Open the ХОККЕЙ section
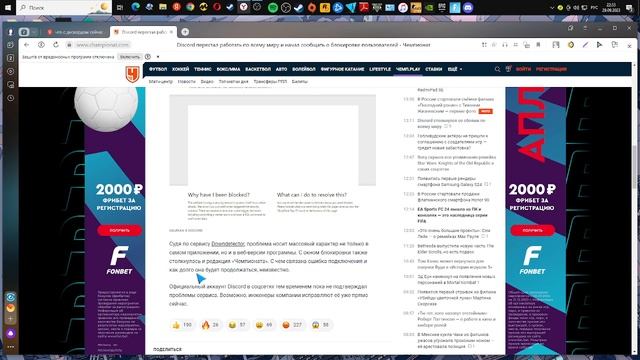 coord(180,69)
